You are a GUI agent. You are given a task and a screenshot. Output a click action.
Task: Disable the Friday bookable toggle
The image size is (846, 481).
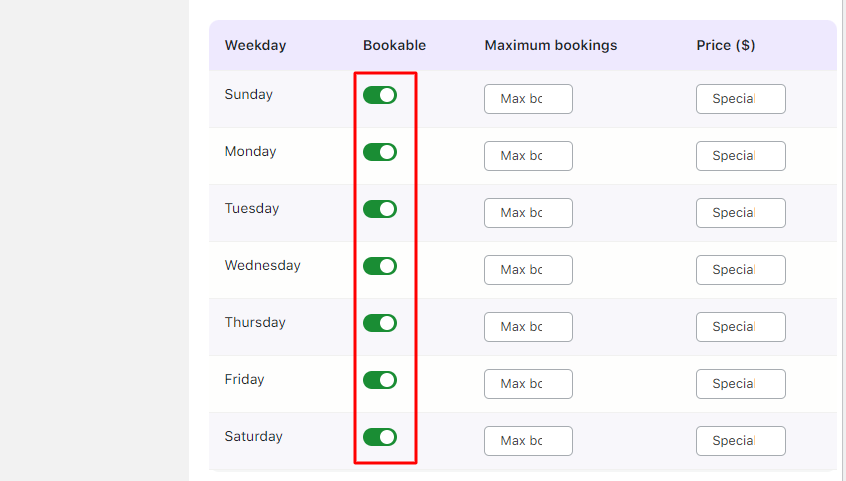(x=380, y=380)
